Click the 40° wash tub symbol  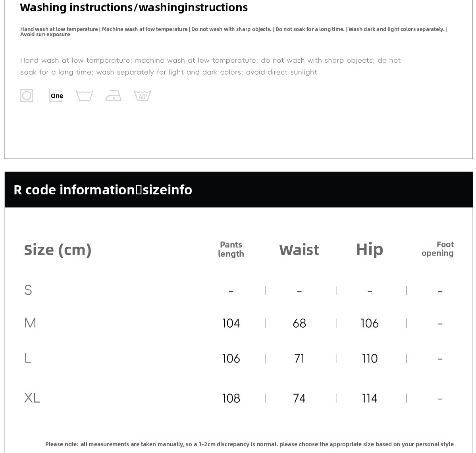(143, 96)
